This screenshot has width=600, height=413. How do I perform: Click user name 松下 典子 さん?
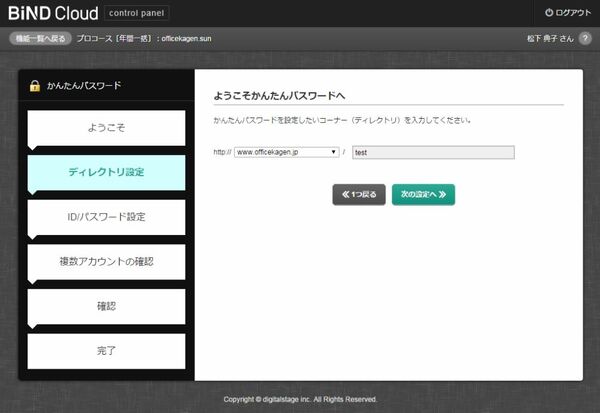(x=550, y=39)
